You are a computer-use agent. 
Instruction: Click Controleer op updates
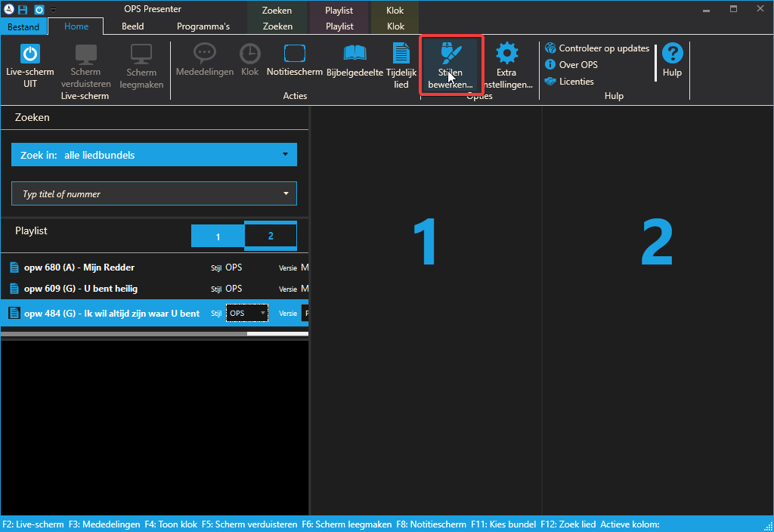click(x=597, y=48)
